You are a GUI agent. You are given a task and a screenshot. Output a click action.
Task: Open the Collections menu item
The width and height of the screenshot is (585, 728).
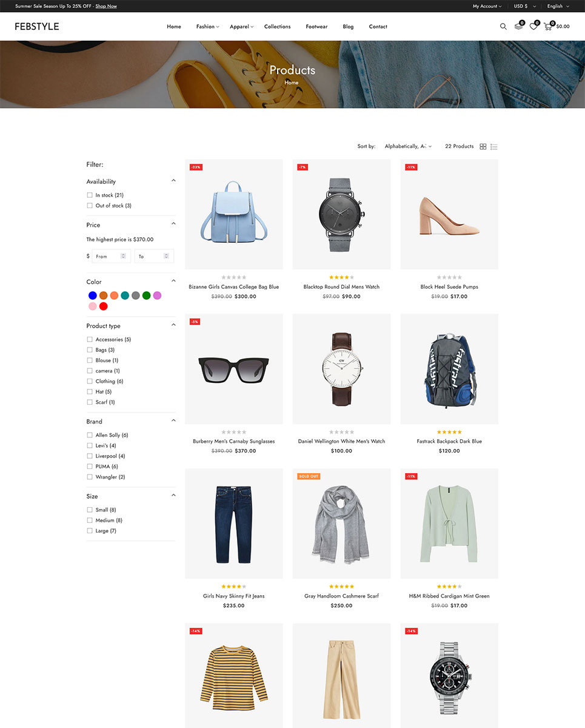(277, 27)
